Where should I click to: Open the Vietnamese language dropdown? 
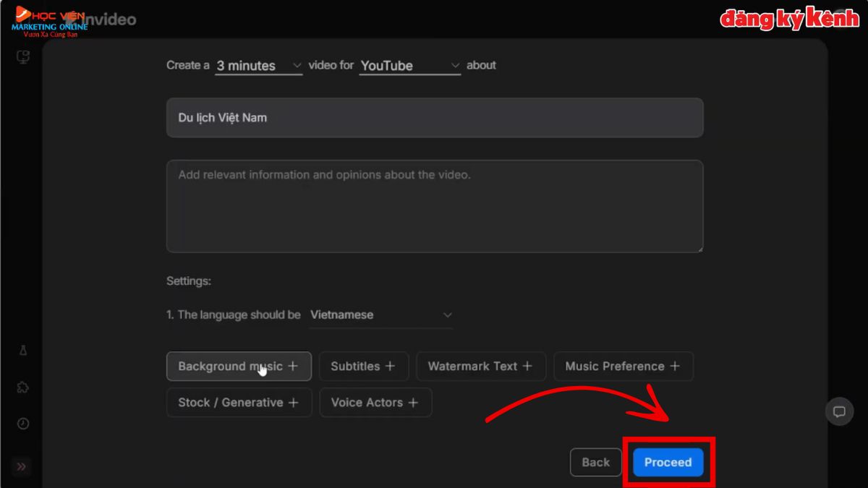pyautogui.click(x=381, y=314)
